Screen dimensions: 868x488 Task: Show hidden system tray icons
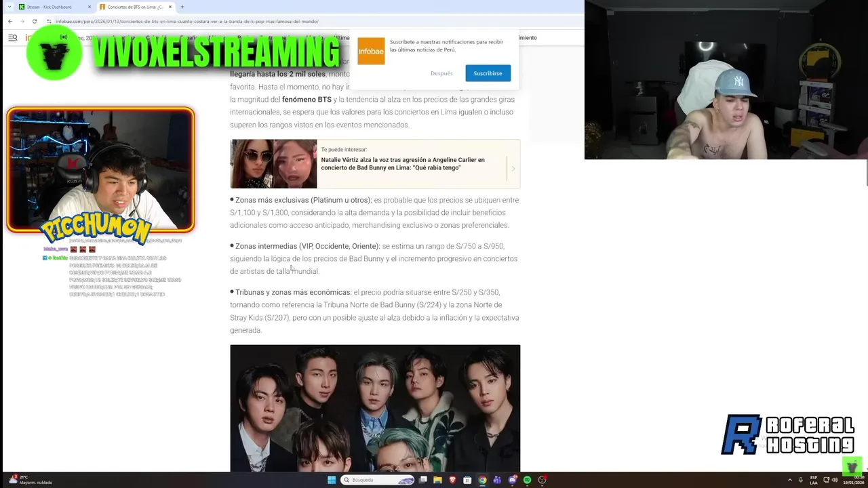(x=790, y=480)
